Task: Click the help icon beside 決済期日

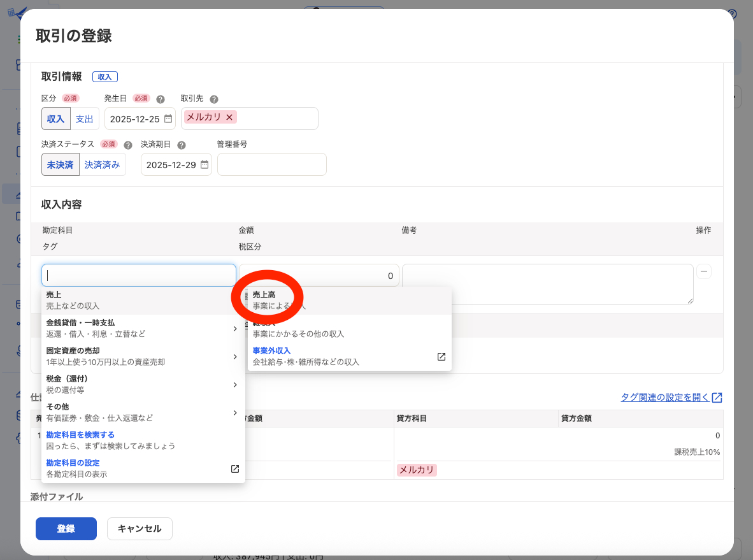Action: point(182,145)
